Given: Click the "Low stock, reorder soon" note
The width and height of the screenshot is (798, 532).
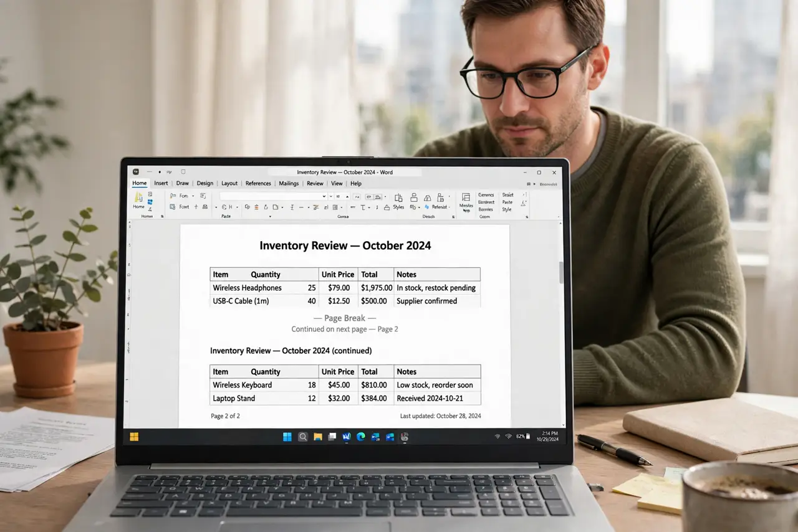Looking at the screenshot, I should [435, 385].
